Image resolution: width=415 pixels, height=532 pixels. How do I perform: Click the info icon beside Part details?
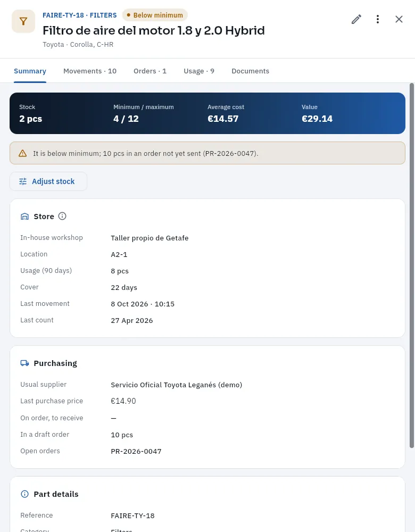(x=25, y=494)
